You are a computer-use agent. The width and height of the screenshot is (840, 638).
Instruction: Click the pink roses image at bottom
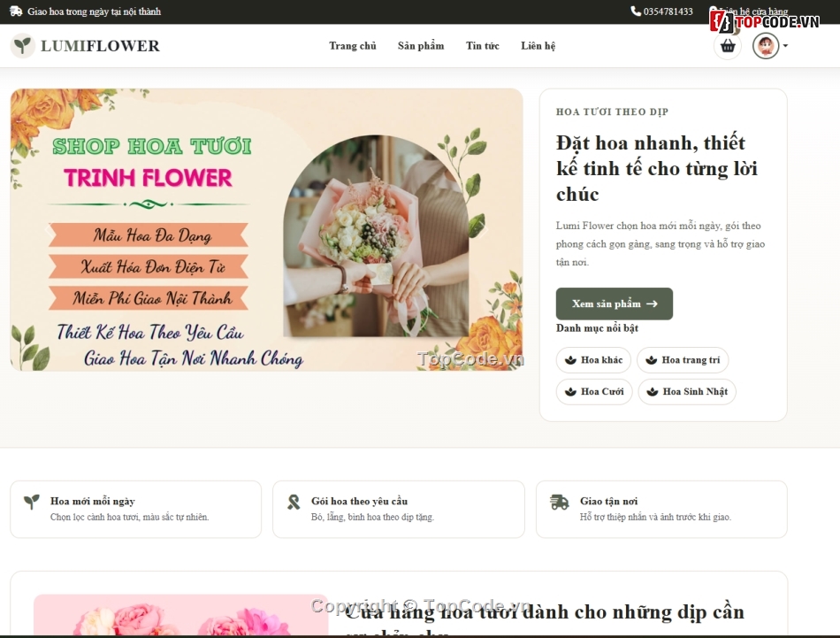(x=180, y=614)
